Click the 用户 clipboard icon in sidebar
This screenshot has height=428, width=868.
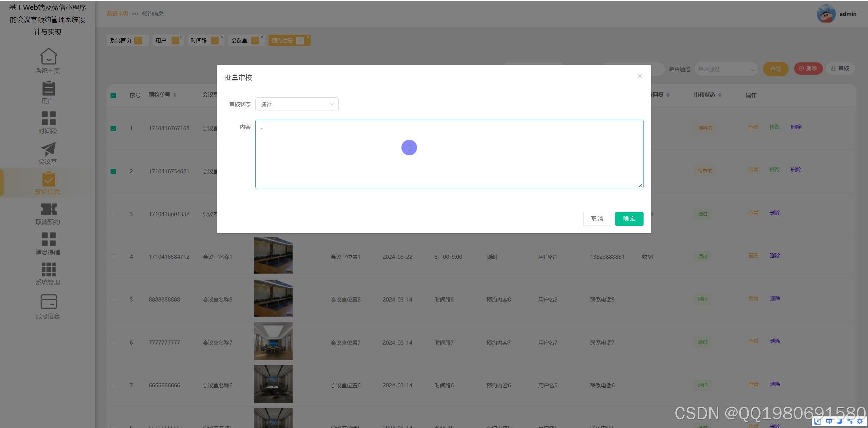tap(48, 88)
